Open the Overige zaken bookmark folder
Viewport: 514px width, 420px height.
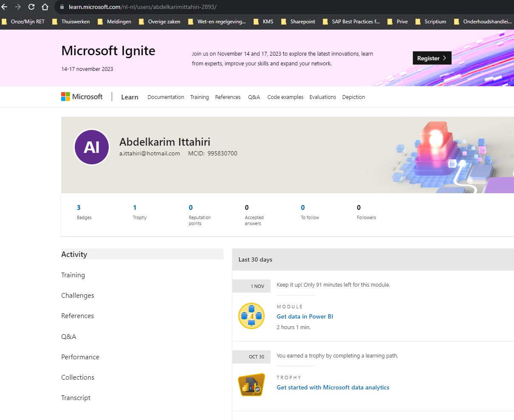(160, 22)
